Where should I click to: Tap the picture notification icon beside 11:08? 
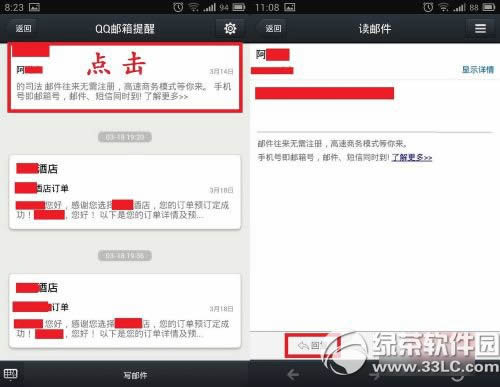coord(290,7)
